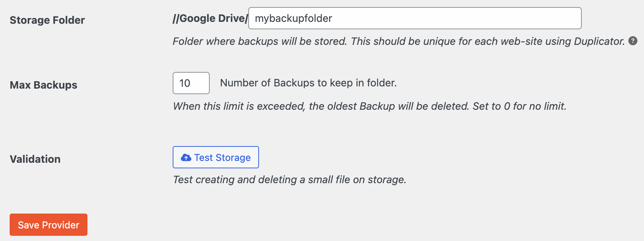Save the provider settings

pyautogui.click(x=49, y=225)
